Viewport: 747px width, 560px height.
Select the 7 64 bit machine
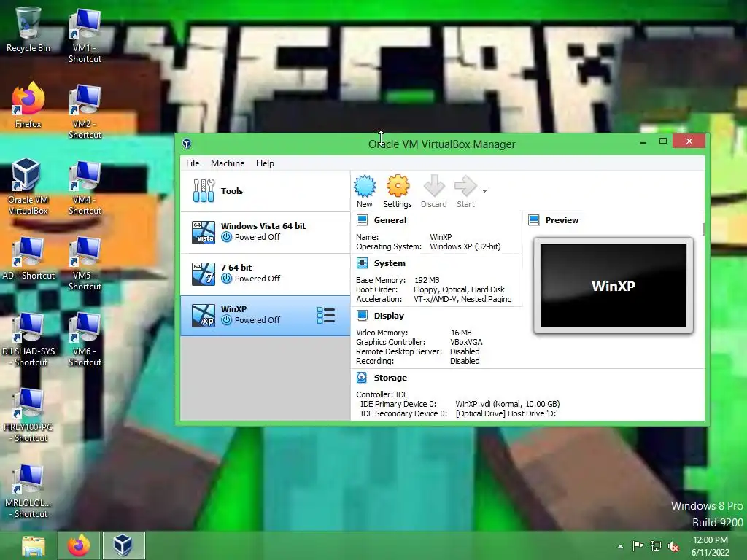point(266,274)
